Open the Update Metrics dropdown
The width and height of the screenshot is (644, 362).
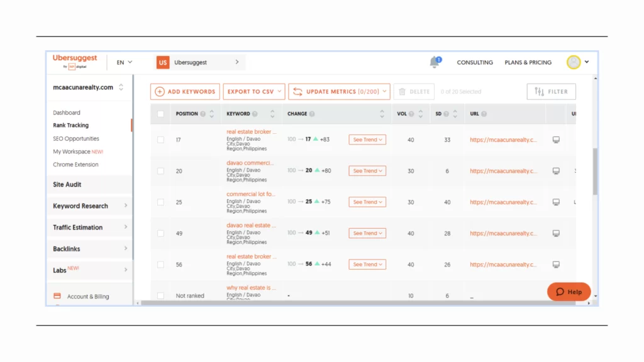339,92
